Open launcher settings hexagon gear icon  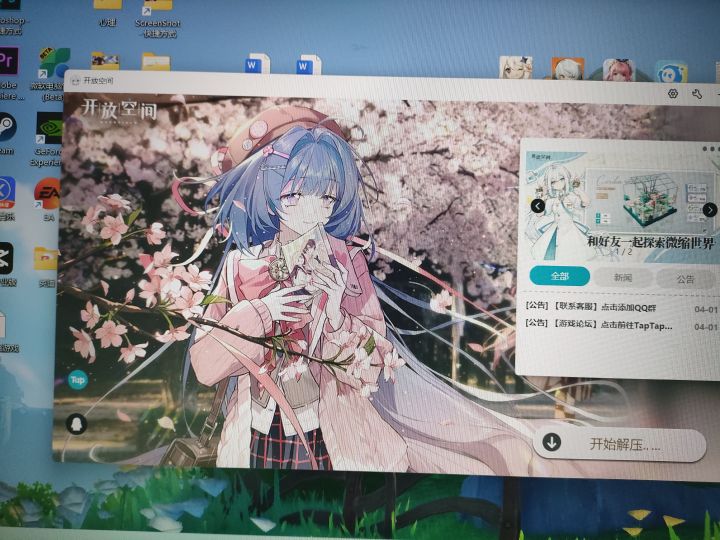click(673, 94)
